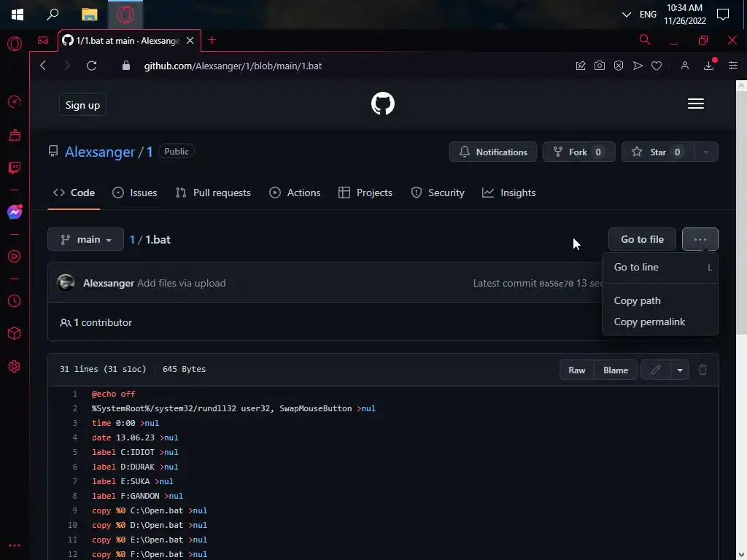747x560 pixels.
Task: Open GX Corner gamepad icon
Action: coord(43,41)
